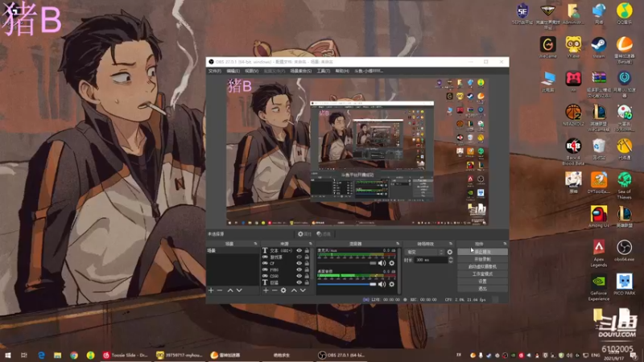Screen dimensions: 644x362
Task: Pop out the sources (来源) dock panel
Action: tap(310, 244)
